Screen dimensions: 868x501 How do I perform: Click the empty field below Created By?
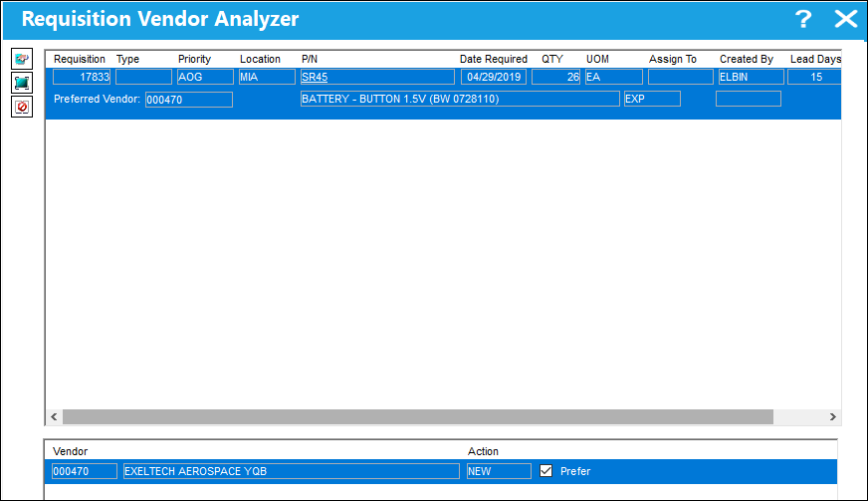tap(749, 99)
